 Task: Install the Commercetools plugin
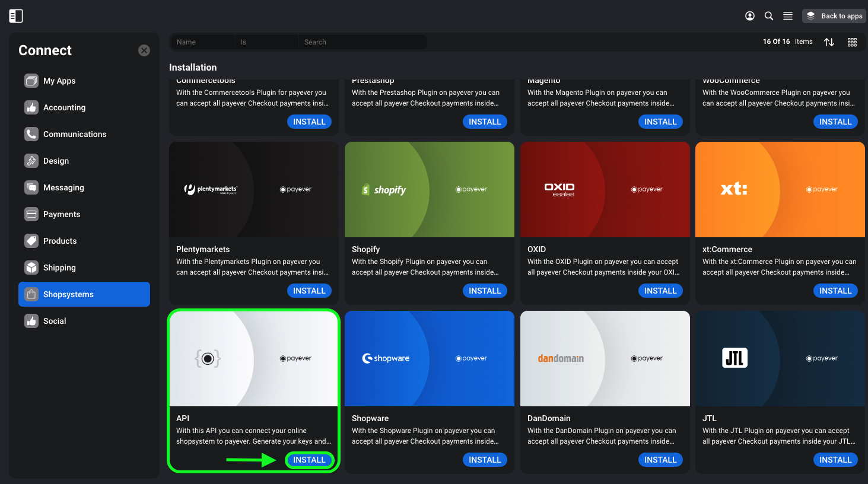309,122
